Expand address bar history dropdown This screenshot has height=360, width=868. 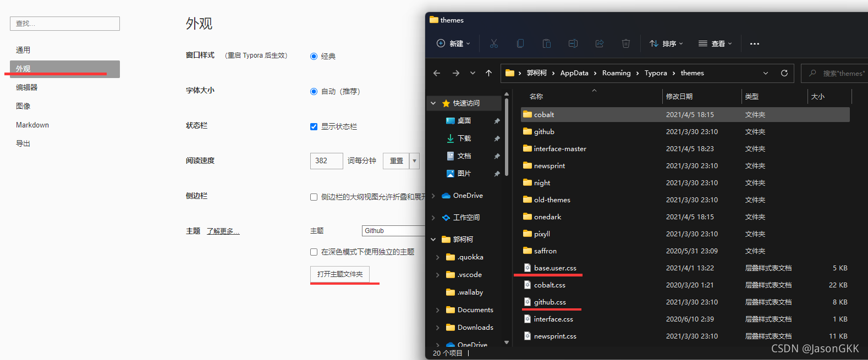(x=766, y=73)
